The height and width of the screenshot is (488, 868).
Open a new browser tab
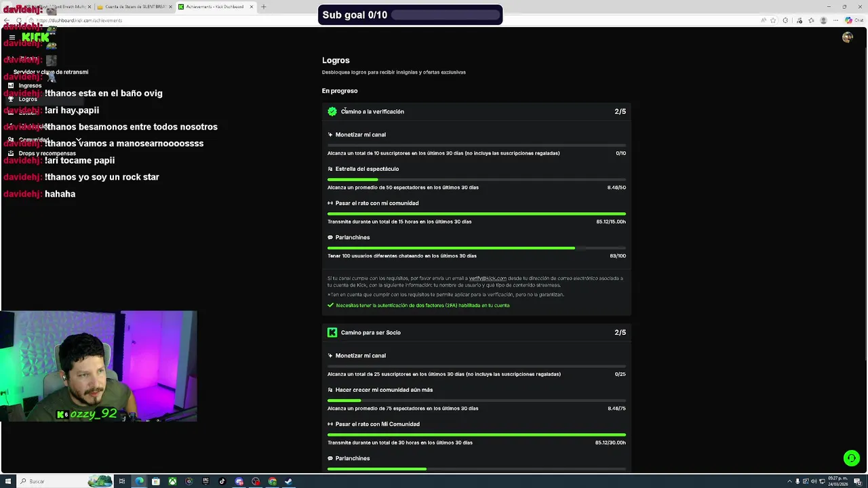[264, 7]
